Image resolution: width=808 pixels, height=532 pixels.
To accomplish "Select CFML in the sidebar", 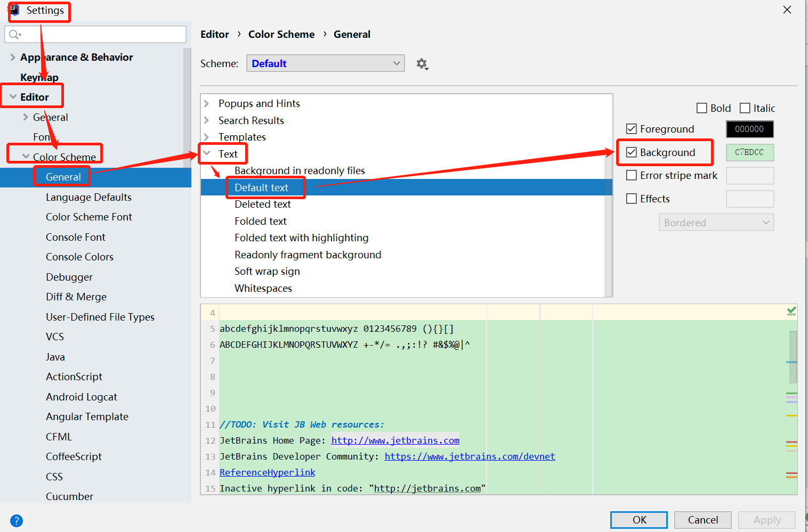I will pyautogui.click(x=59, y=437).
